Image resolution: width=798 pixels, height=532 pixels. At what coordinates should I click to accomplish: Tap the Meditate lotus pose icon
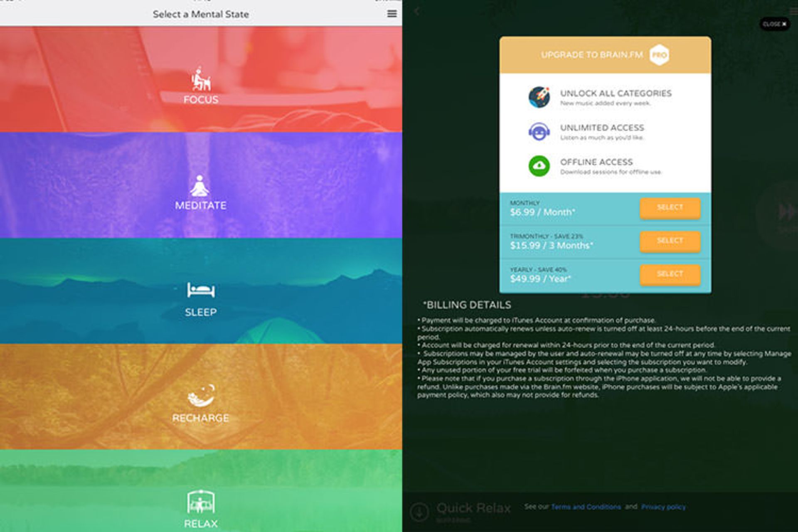click(200, 185)
